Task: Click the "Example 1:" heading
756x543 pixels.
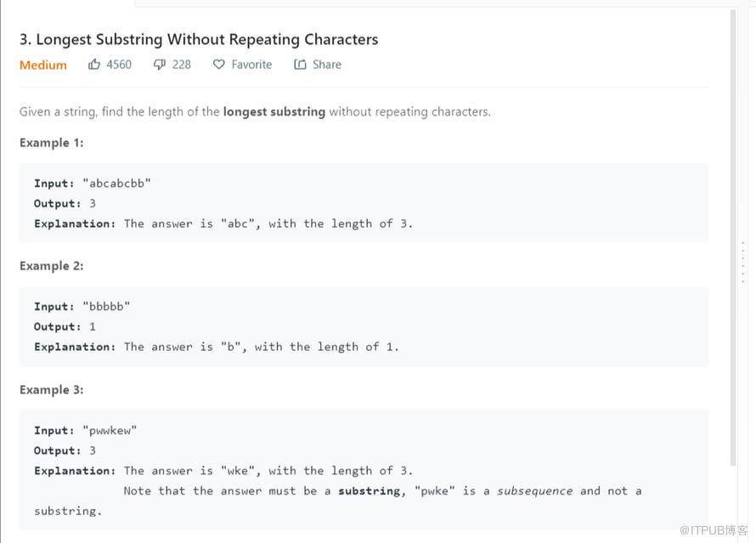Action: point(52,143)
